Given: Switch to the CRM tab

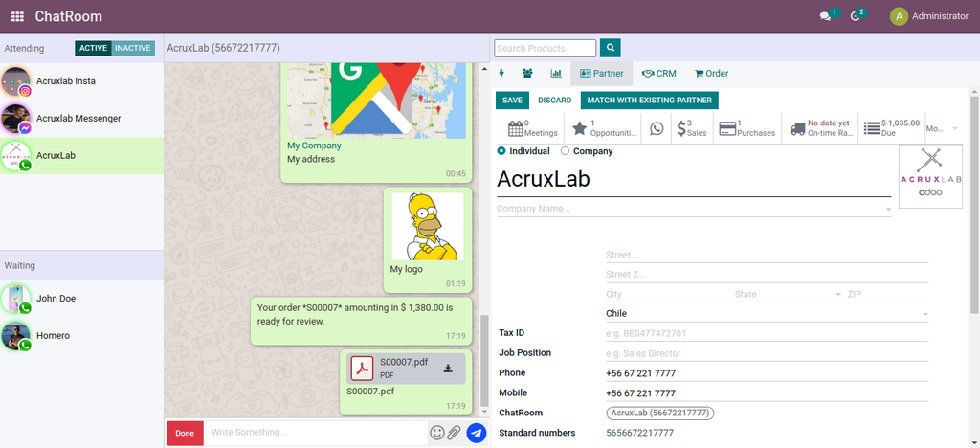Looking at the screenshot, I should [x=659, y=73].
